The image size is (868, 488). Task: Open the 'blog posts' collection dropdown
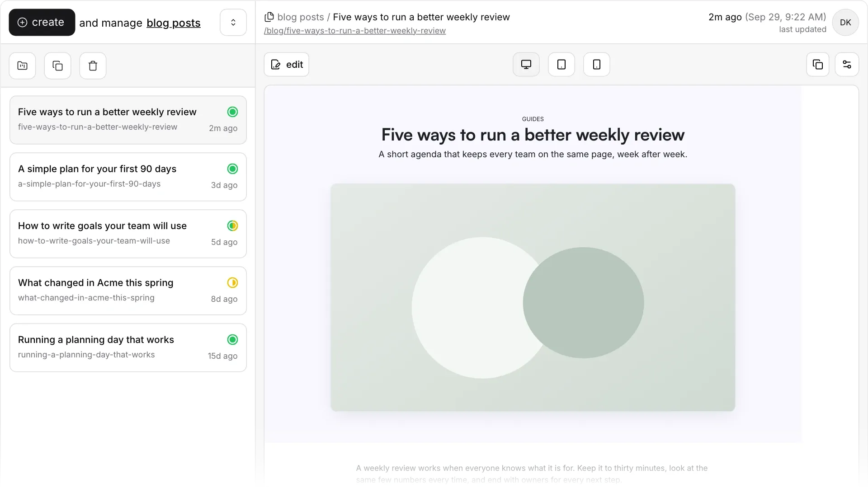point(173,23)
